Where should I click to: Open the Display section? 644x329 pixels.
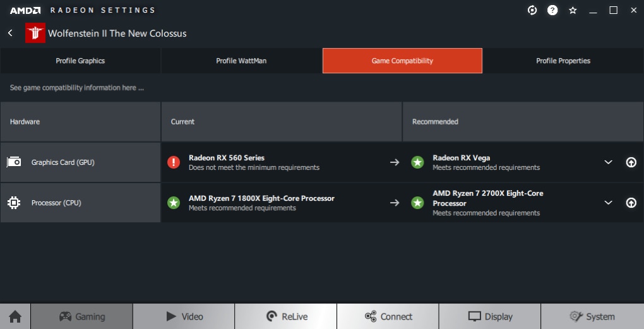[489, 316]
